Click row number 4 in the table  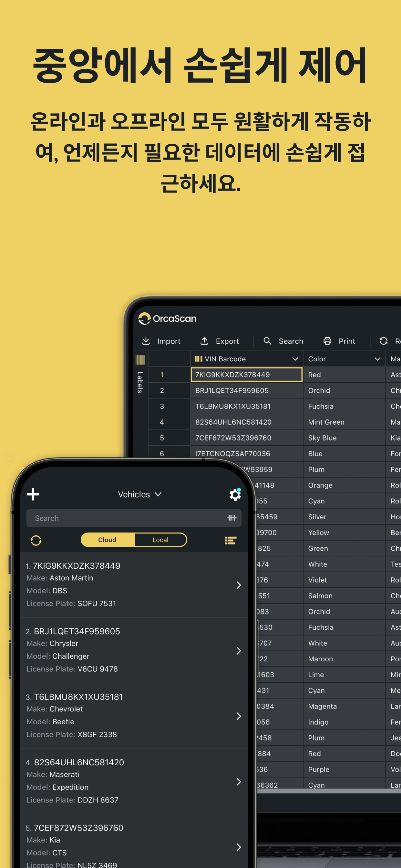[x=169, y=422]
